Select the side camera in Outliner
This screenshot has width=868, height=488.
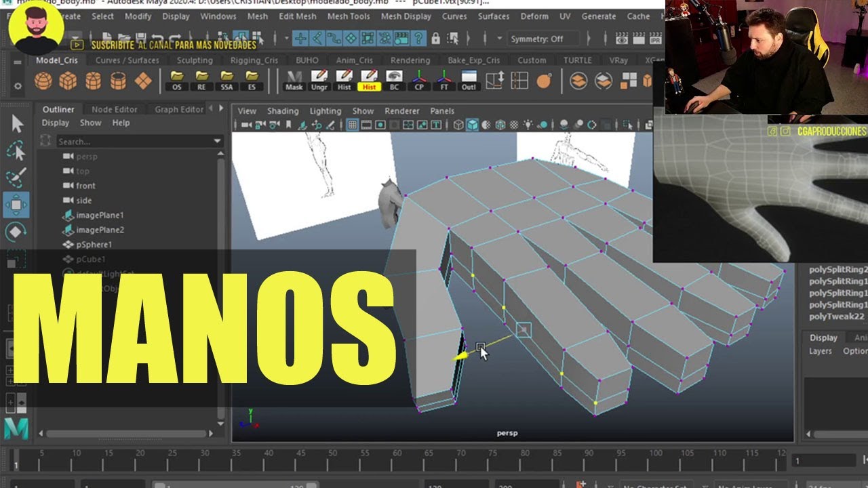point(83,201)
